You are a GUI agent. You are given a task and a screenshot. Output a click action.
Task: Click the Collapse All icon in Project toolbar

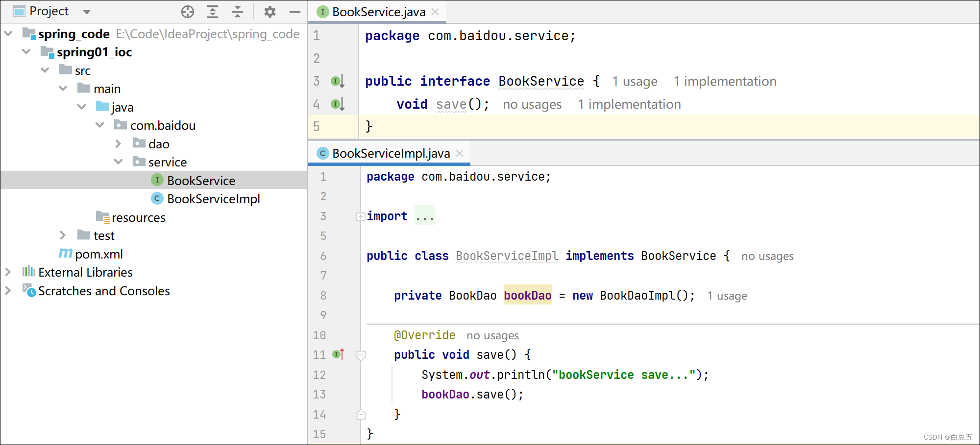238,12
